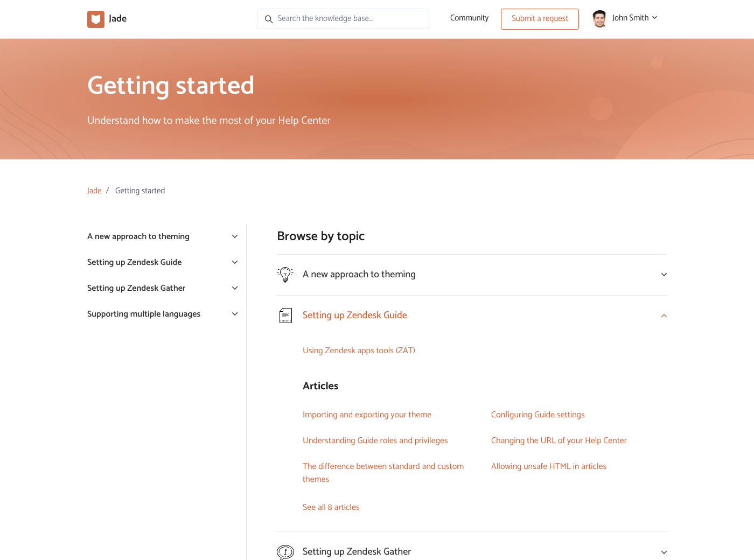Click the search magnifier icon

(x=269, y=19)
